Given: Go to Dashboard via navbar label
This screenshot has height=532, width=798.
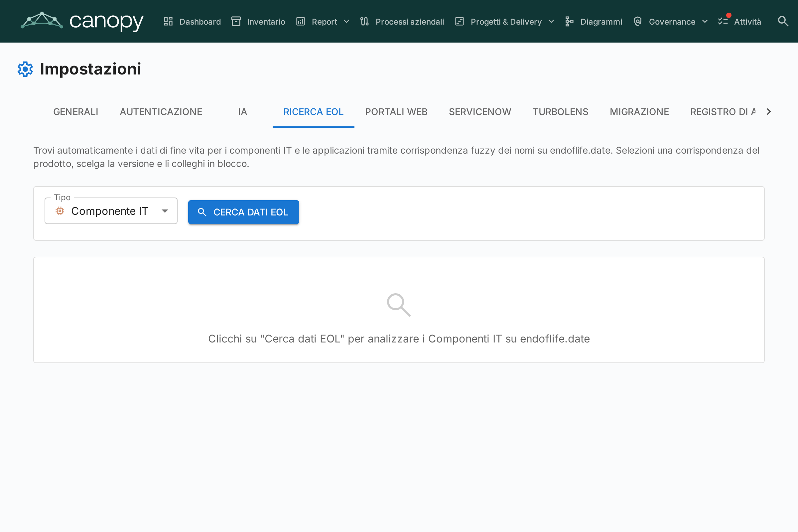Looking at the screenshot, I should (200, 22).
